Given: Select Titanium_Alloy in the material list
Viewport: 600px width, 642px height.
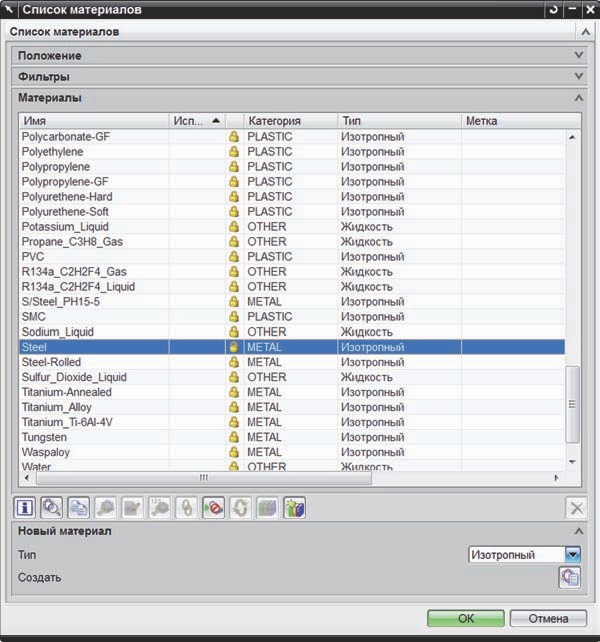Looking at the screenshot, I should pos(57,407).
